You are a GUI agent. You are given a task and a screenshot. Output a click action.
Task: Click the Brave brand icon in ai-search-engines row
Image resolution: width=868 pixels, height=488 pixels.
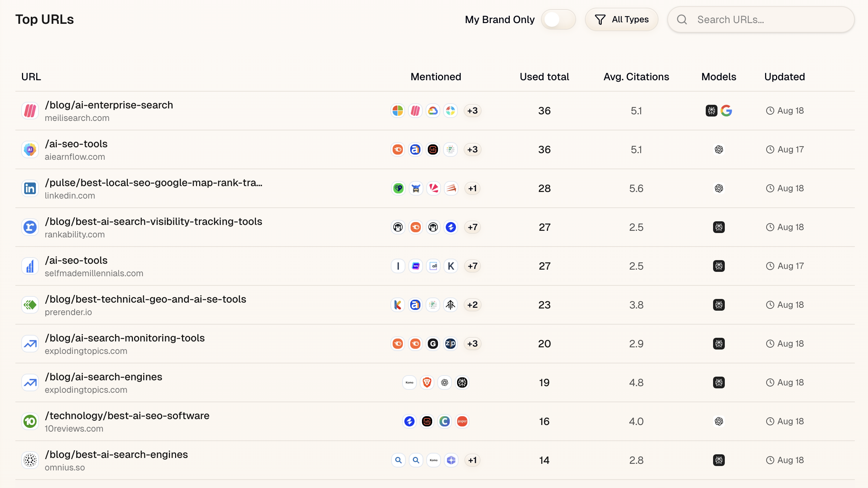[x=427, y=382]
